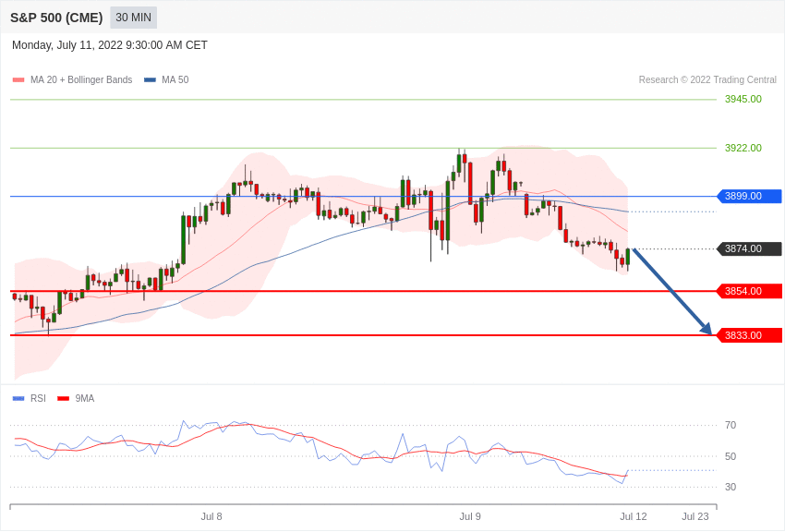Click the Jul 23 date axis label

695,516
